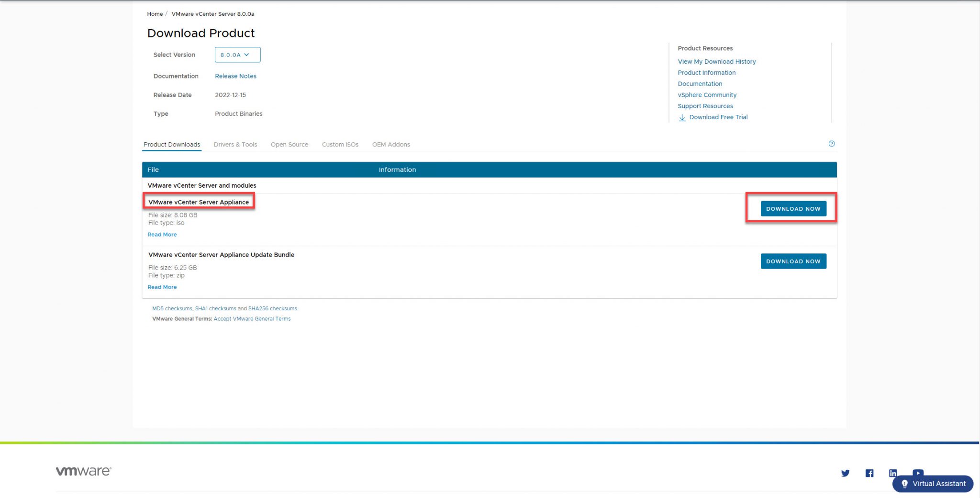
Task: Click Accept VMware General Terms link
Action: point(252,318)
